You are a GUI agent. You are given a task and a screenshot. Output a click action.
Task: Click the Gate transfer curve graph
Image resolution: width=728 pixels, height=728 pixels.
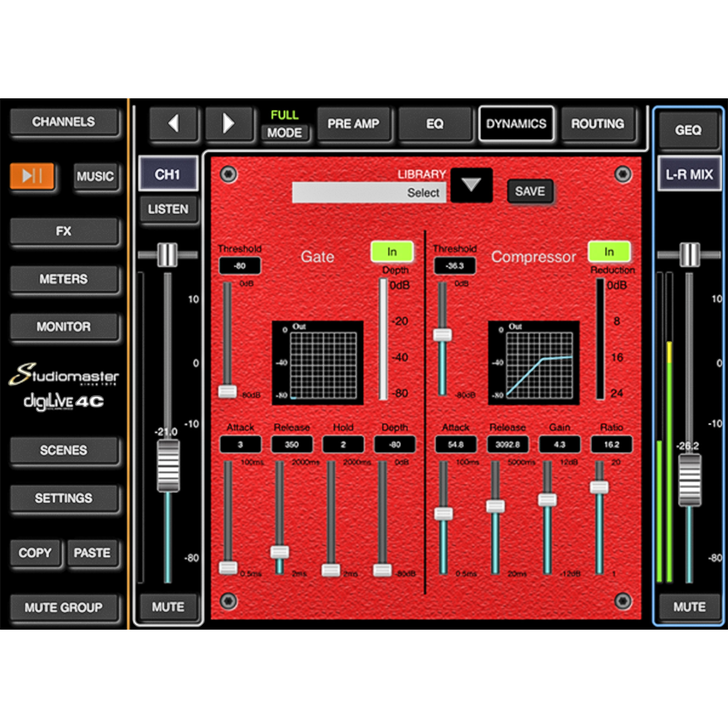click(x=318, y=363)
